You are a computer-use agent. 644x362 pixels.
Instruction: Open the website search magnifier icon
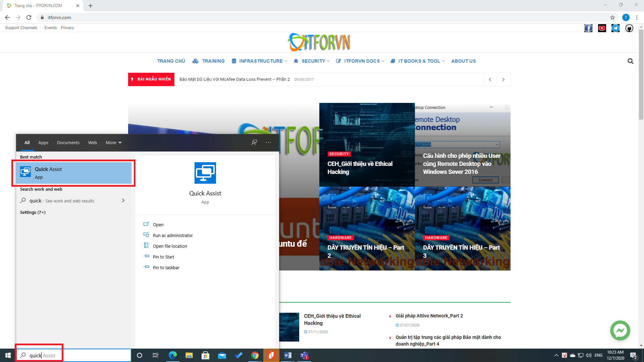point(630,61)
